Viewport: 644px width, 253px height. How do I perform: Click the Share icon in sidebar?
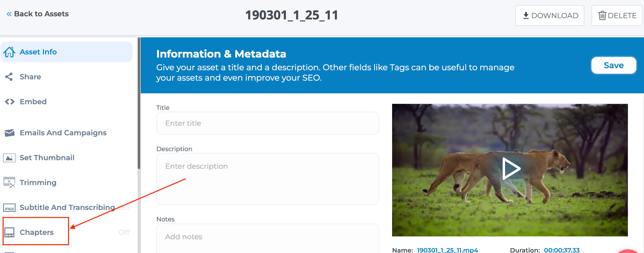pos(9,77)
